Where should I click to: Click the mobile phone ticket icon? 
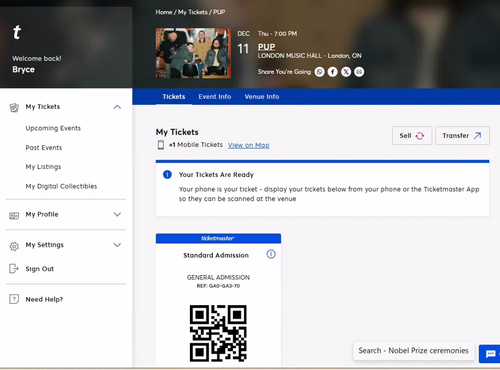pyautogui.click(x=161, y=145)
